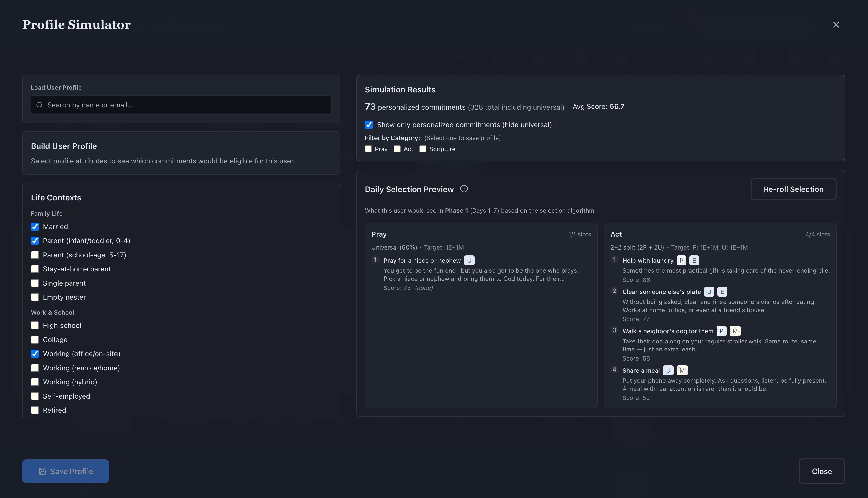The width and height of the screenshot is (868, 498).
Task: Click the Clear someone else's plate title
Action: pyautogui.click(x=661, y=291)
